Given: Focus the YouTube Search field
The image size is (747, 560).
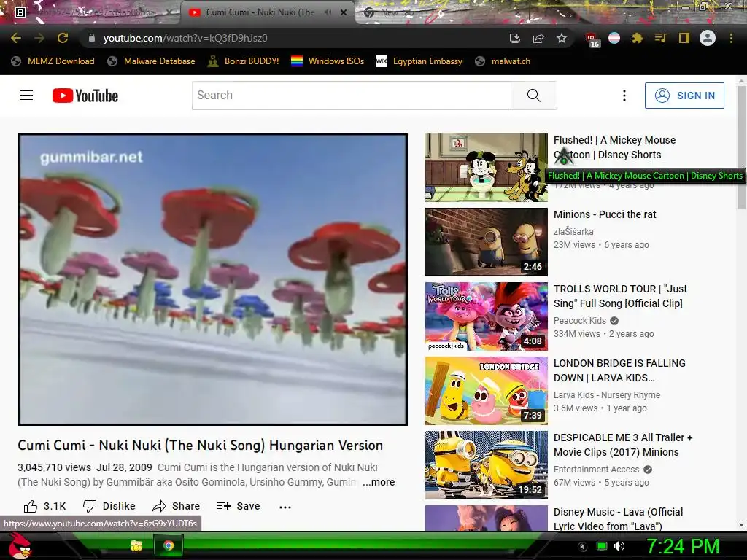Looking at the screenshot, I should [352, 96].
